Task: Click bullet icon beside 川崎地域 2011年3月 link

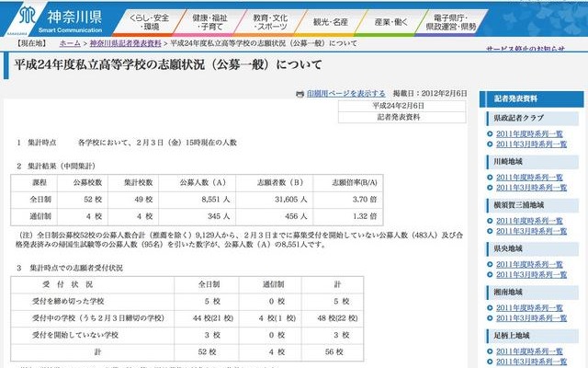Action: click(x=490, y=188)
